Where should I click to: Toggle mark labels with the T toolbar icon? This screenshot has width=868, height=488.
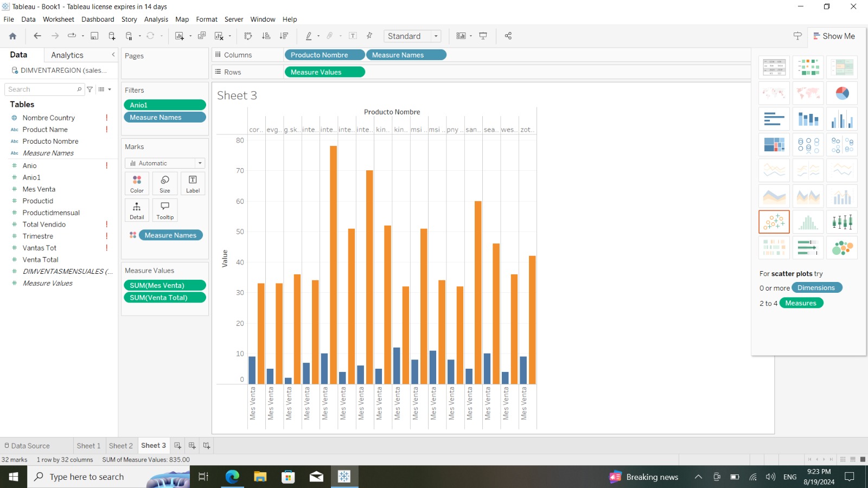click(353, 36)
